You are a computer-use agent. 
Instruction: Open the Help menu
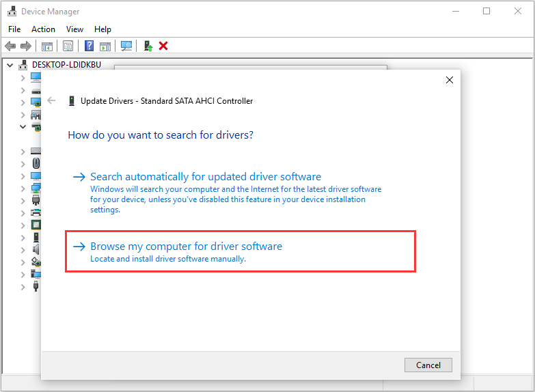[102, 29]
